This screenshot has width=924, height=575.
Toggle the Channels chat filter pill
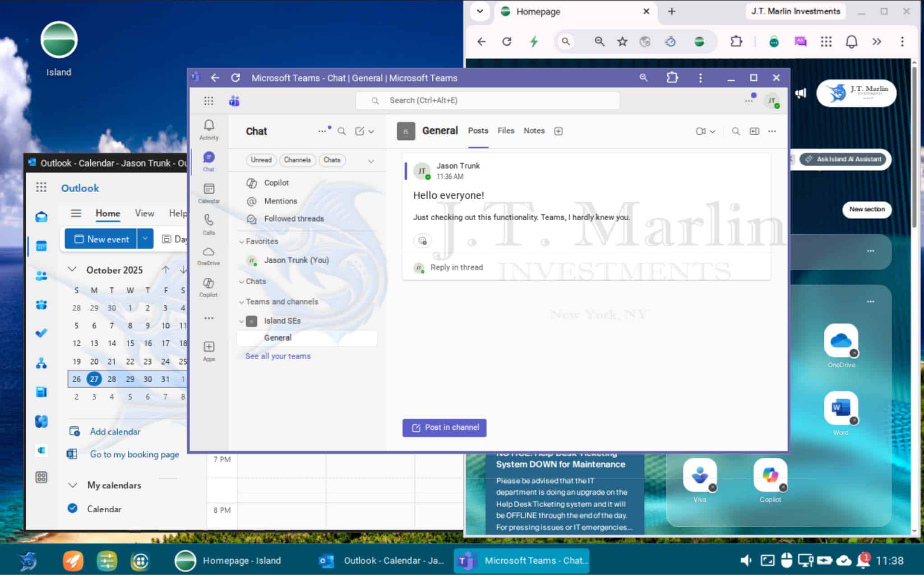297,160
